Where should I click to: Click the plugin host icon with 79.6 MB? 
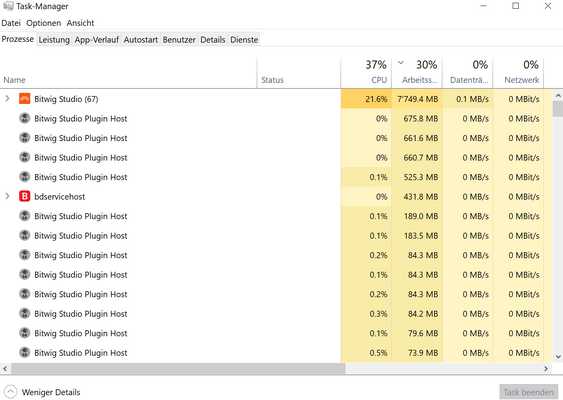(x=24, y=333)
